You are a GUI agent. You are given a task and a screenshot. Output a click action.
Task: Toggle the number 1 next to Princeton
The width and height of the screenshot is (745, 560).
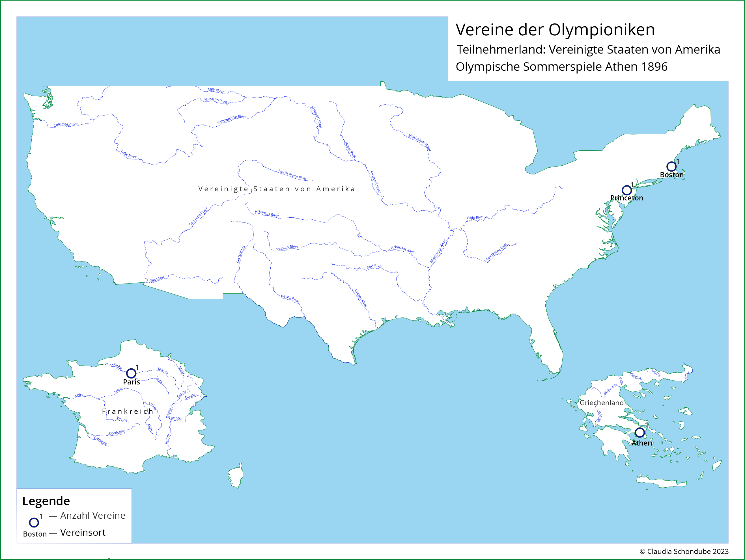632,184
